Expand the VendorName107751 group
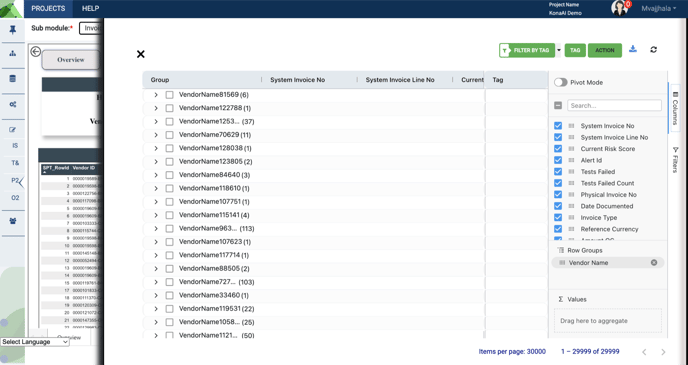 (156, 202)
